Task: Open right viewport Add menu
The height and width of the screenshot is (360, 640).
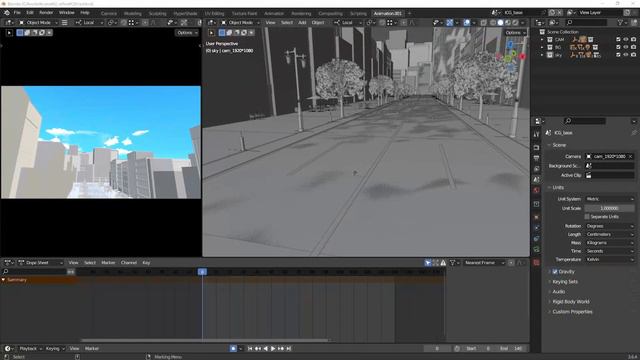Action: [x=302, y=22]
